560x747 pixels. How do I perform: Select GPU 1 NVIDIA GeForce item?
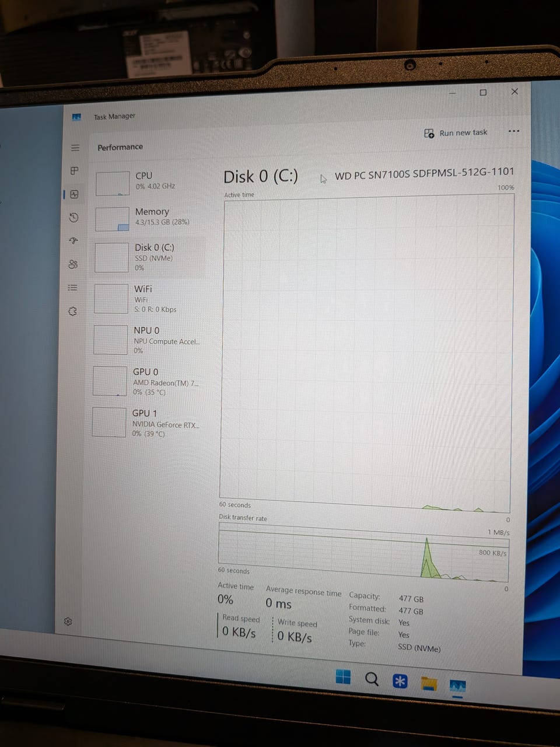point(147,423)
